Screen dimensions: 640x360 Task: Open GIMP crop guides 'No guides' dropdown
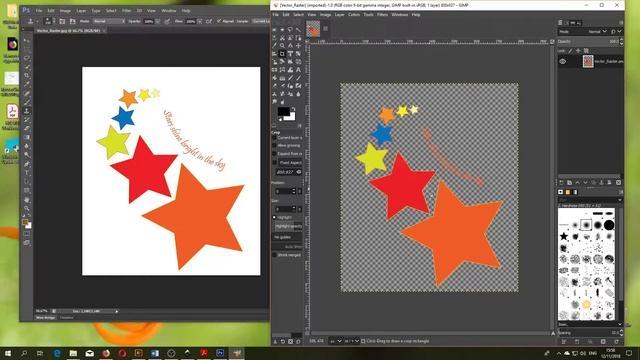[x=287, y=237]
